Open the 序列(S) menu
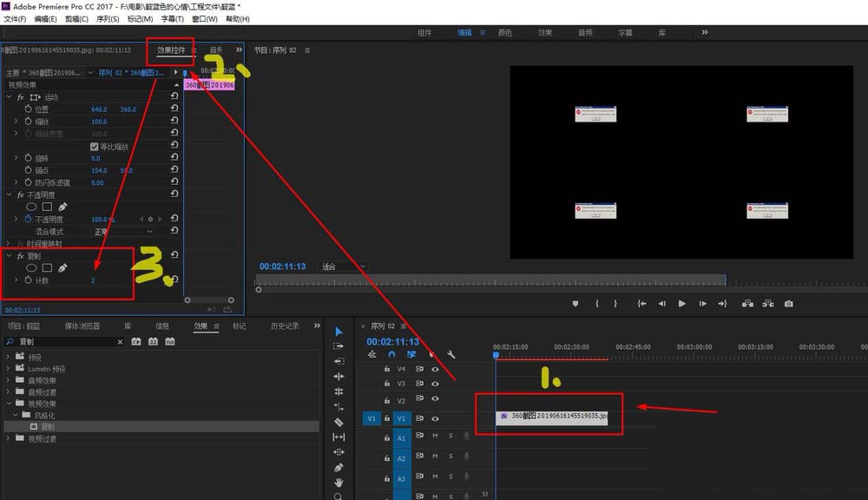 coord(108,18)
